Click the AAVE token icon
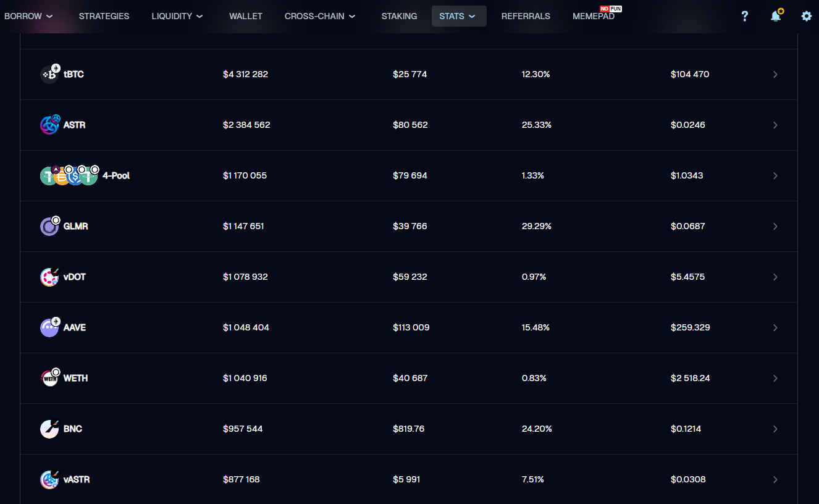 click(50, 327)
